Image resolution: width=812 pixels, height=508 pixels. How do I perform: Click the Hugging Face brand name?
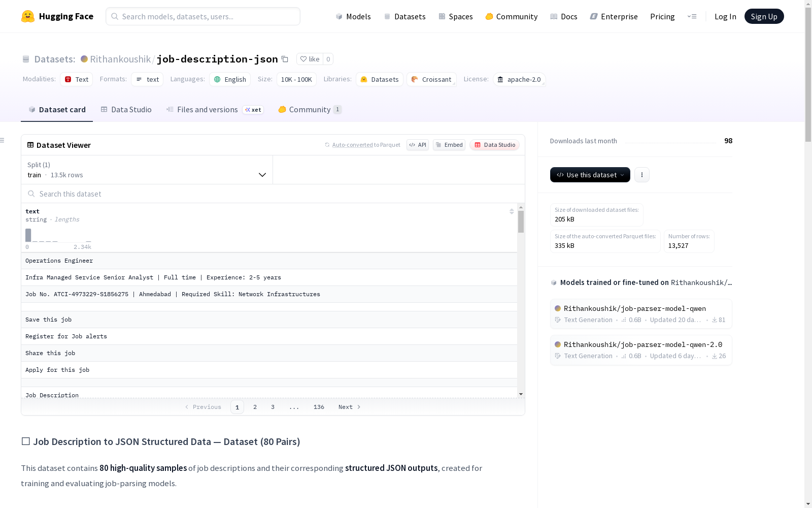pyautogui.click(x=66, y=16)
